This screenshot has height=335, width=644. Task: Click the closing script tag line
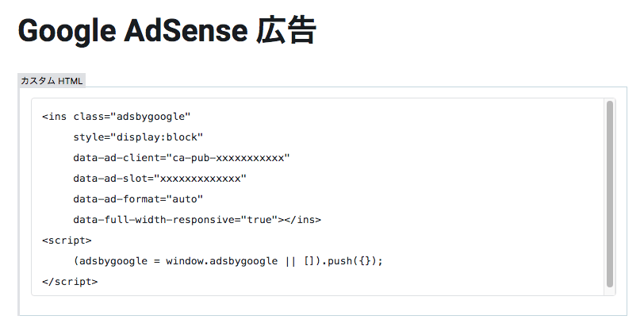pos(70,282)
